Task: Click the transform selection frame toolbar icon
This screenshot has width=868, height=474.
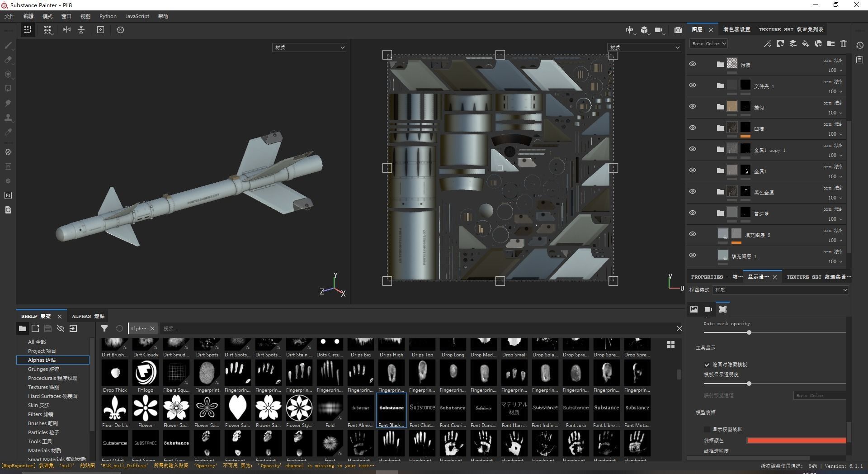Action: (x=28, y=30)
